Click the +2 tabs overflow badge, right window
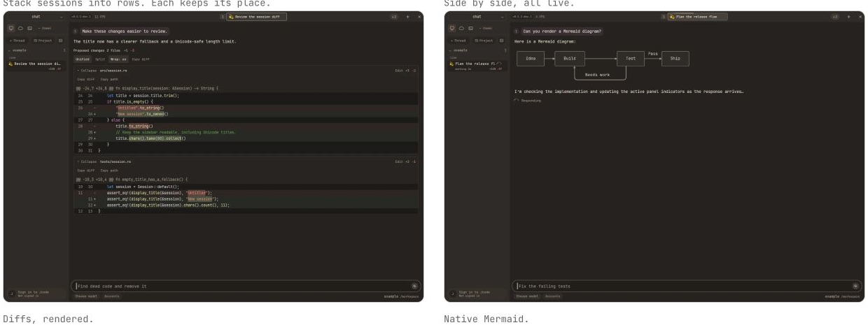The image size is (868, 332). 835,15
